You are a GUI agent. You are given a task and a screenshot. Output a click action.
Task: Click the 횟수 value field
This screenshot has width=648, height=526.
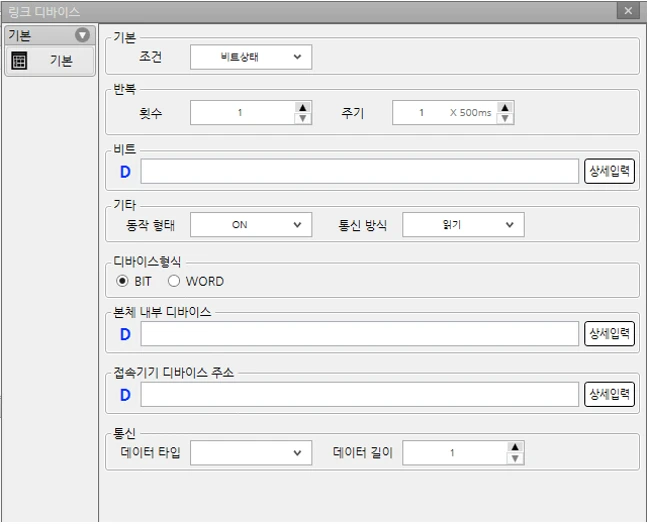click(x=243, y=112)
